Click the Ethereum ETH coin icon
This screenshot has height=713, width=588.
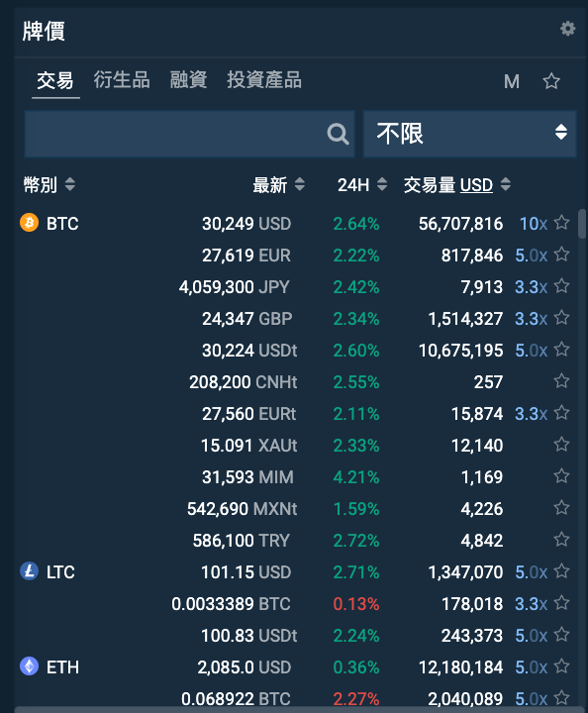coord(29,666)
